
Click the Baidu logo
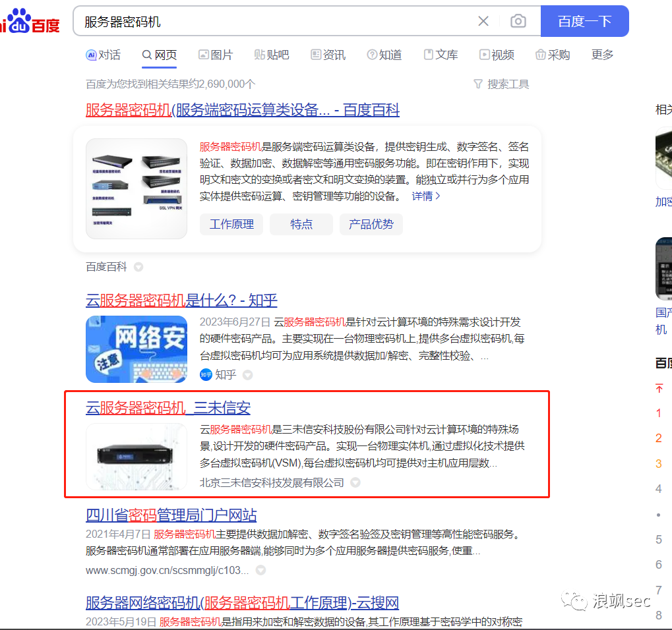click(x=30, y=21)
